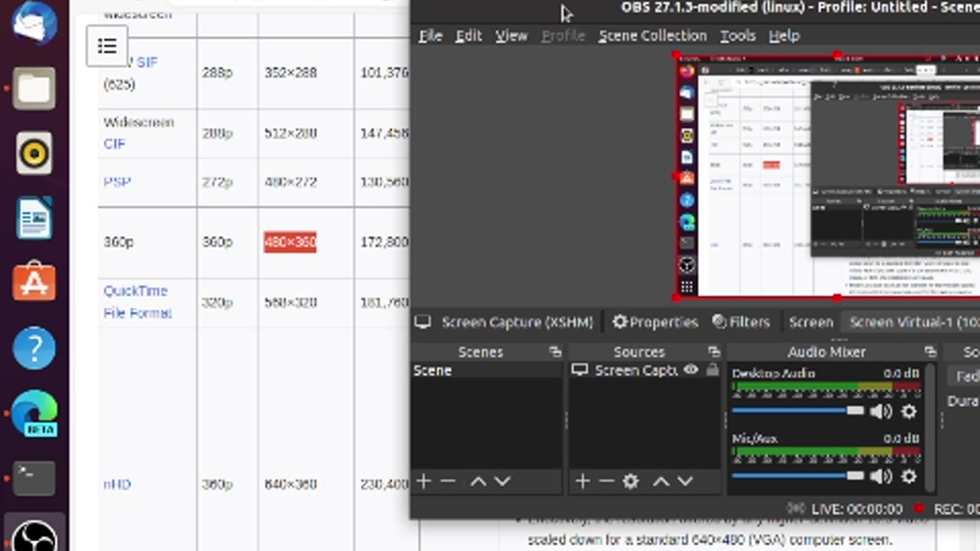Viewport: 980px width, 551px height.
Task: Move source up in Sources panel
Action: tap(661, 481)
